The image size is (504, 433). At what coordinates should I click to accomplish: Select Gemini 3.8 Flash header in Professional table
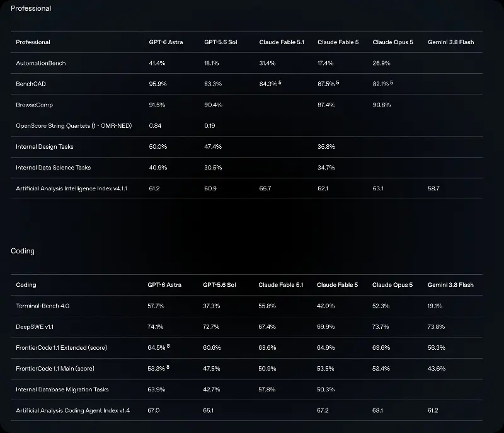(x=450, y=42)
